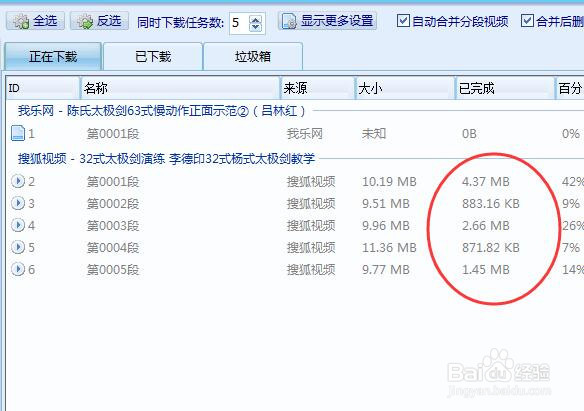
Task: Click play icon of task ID 6
Action: tap(18, 269)
